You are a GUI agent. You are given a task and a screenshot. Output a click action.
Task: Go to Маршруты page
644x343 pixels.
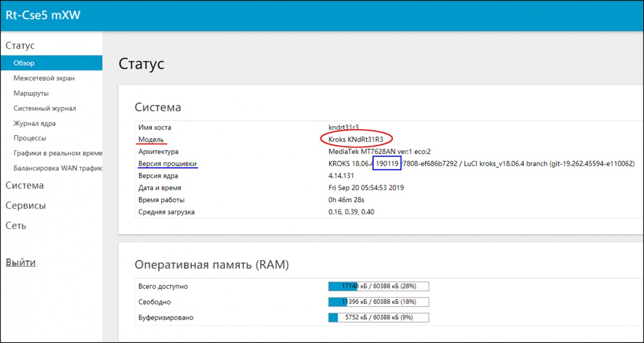click(31, 93)
